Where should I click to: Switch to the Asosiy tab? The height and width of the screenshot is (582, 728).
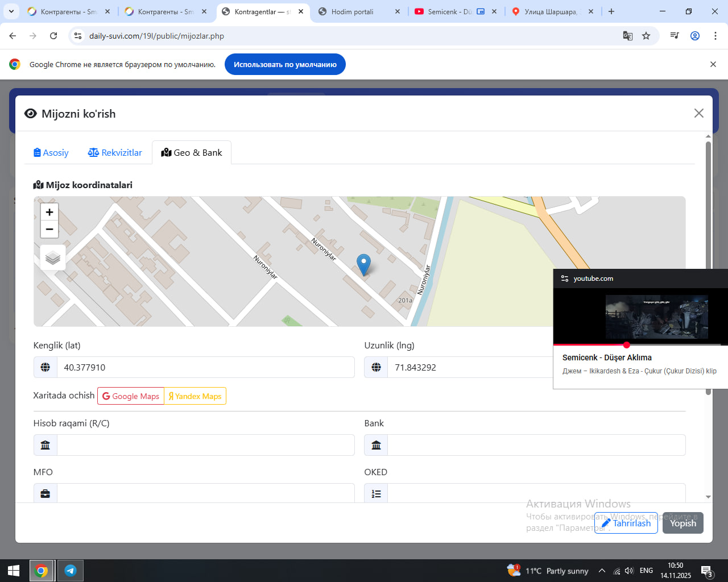coord(51,152)
